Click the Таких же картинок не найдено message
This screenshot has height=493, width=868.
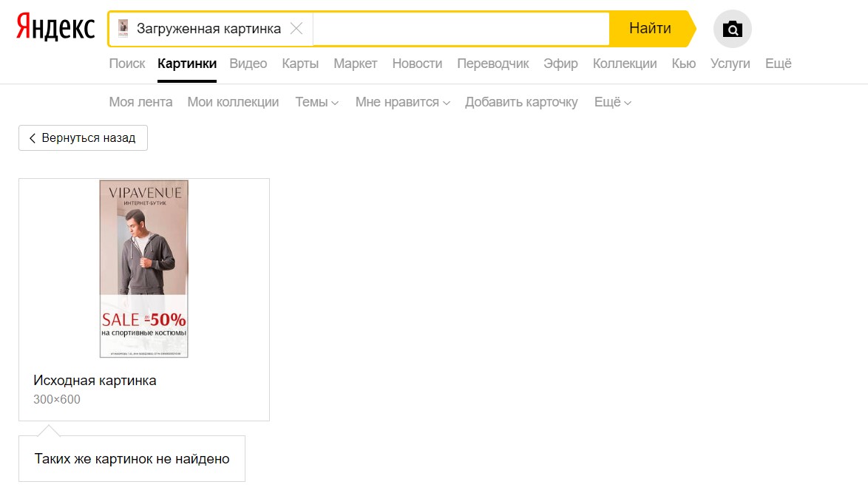(x=132, y=459)
